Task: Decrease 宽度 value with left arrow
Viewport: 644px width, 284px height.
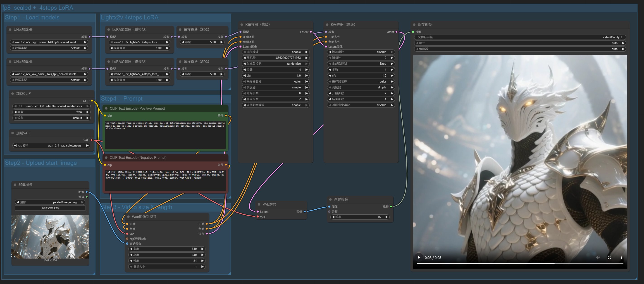Action: coord(131,249)
